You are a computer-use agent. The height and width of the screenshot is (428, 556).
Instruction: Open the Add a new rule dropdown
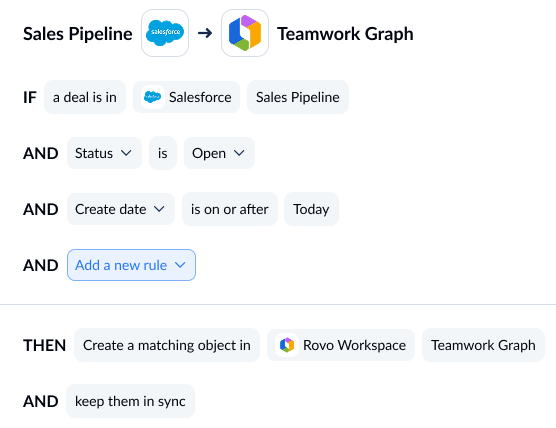coord(131,265)
